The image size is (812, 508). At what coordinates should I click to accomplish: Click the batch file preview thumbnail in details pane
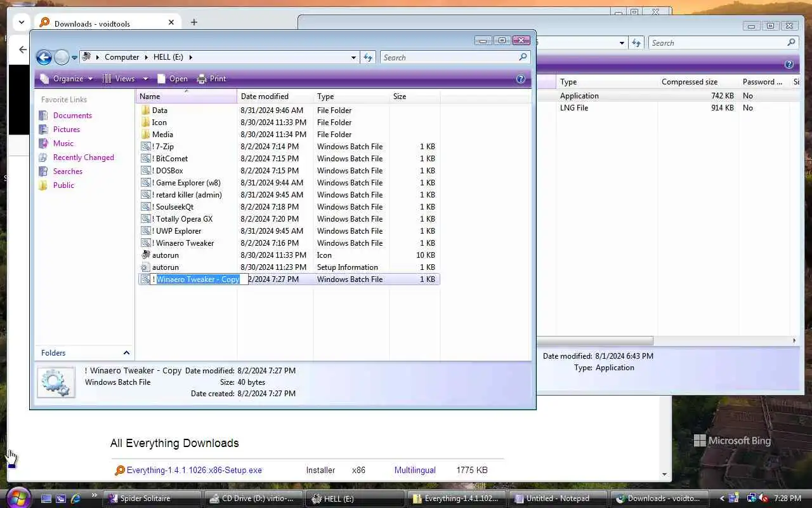pos(56,383)
